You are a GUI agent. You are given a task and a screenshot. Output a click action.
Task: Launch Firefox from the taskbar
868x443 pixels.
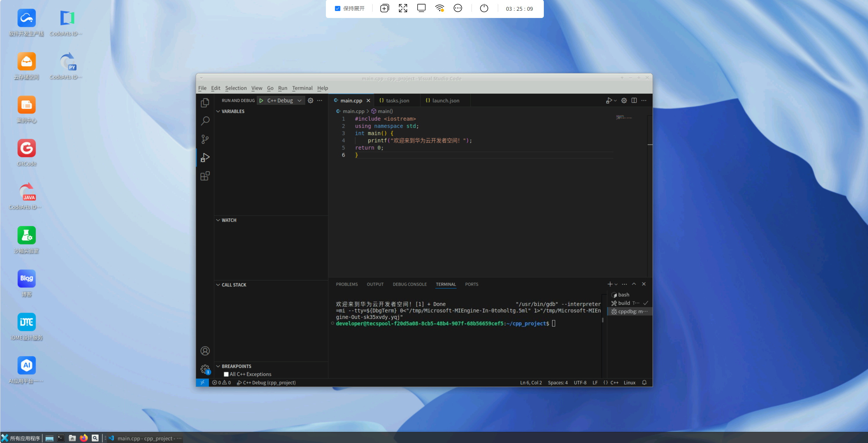click(x=84, y=438)
